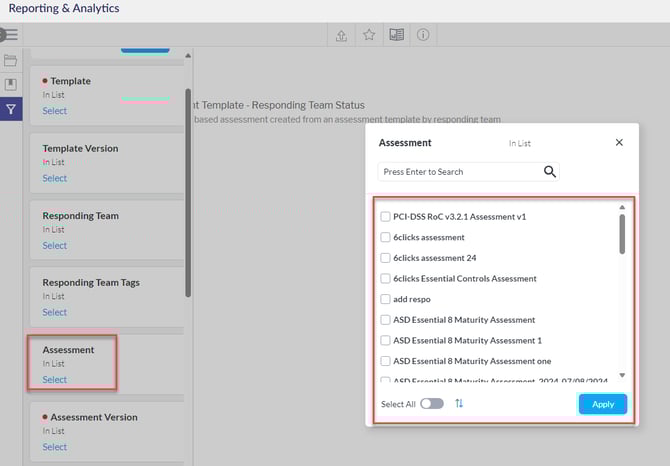Tick the ASD Essential 8 Maturity Assessment one box
Viewport: 670px width, 466px height.
pos(386,361)
